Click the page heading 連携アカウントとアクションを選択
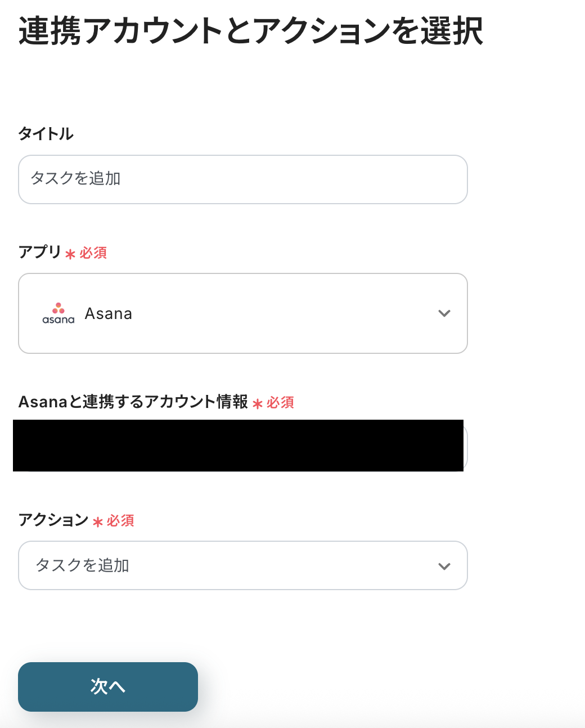This screenshot has width=585, height=728. (251, 31)
